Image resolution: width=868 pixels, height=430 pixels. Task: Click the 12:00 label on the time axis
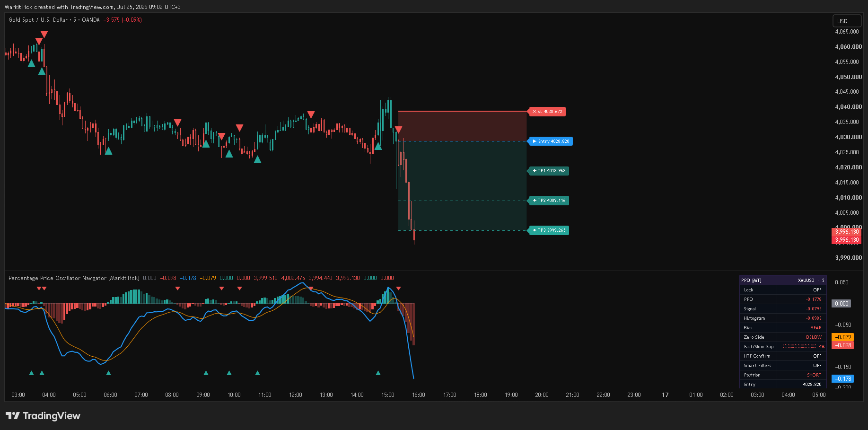click(296, 395)
